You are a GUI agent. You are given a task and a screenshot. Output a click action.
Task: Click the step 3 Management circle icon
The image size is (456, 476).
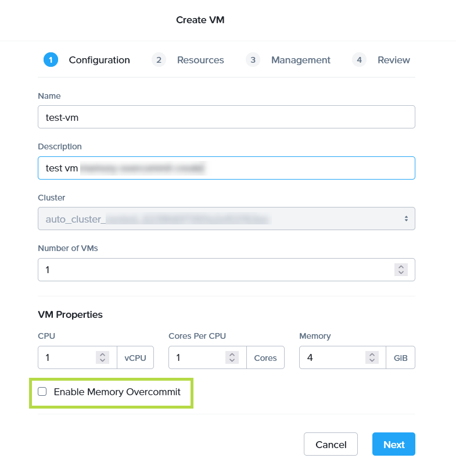click(x=253, y=60)
